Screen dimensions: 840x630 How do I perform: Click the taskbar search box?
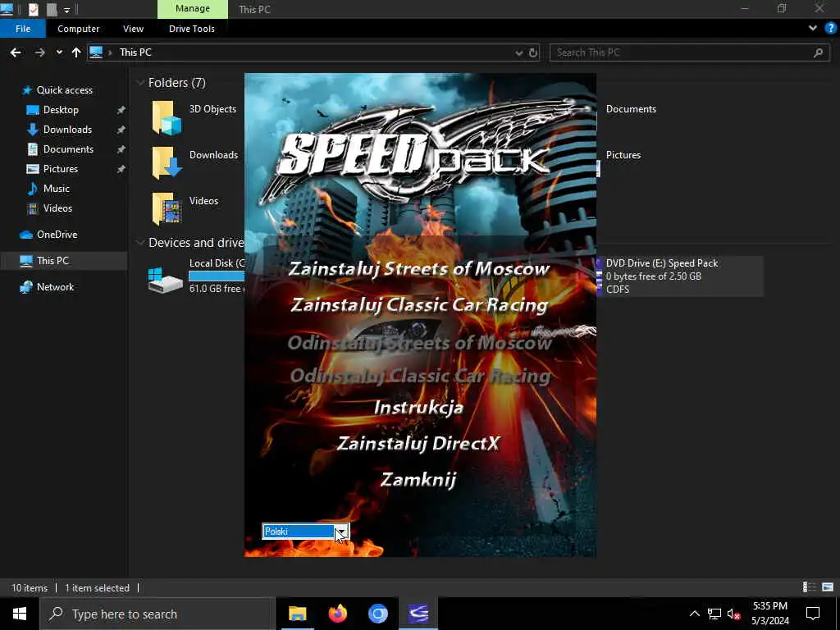point(157,614)
